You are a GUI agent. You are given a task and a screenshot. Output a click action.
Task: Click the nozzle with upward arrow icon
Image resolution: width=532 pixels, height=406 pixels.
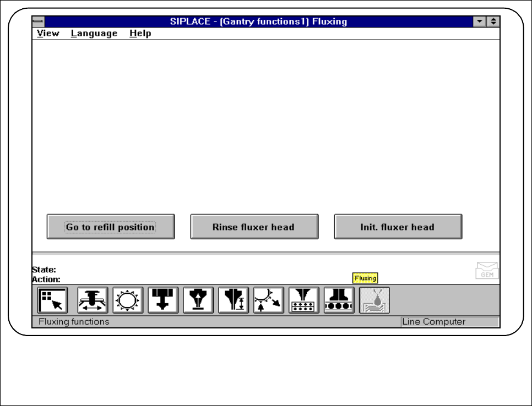[198, 300]
